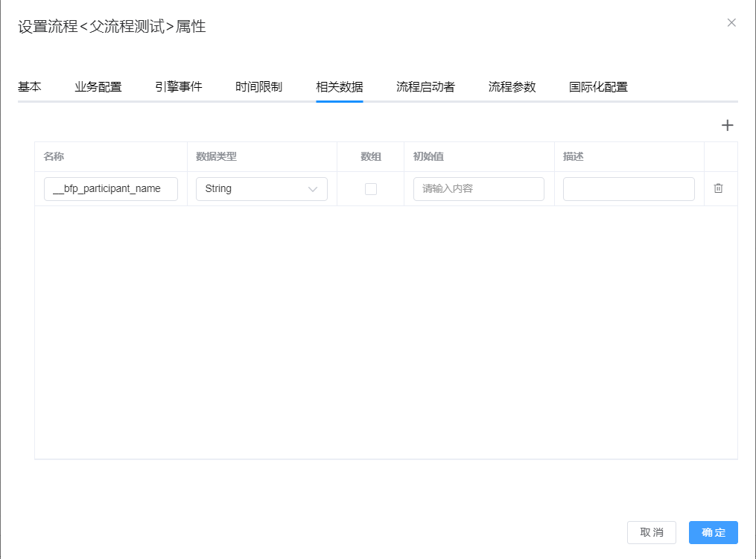756x559 pixels.
Task: Switch to the 时间限制 tab
Action: click(x=258, y=86)
